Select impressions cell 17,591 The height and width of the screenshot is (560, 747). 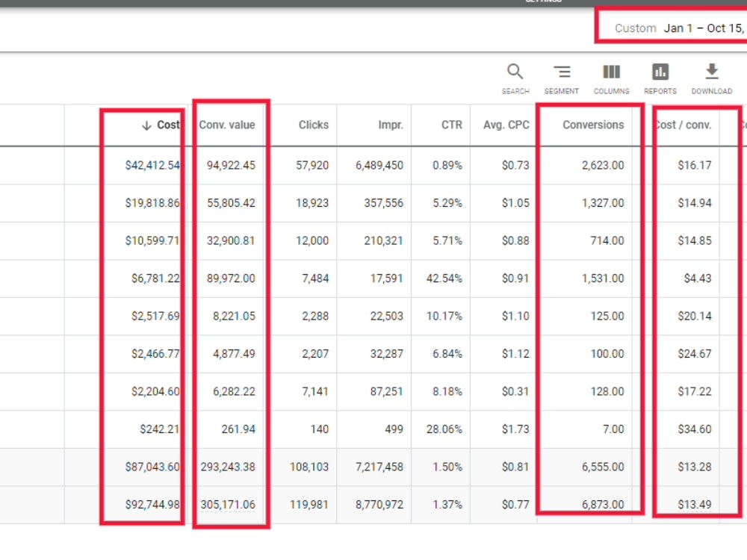pos(387,278)
